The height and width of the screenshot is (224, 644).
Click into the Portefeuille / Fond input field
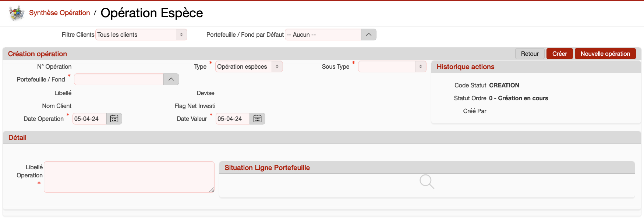pos(119,79)
